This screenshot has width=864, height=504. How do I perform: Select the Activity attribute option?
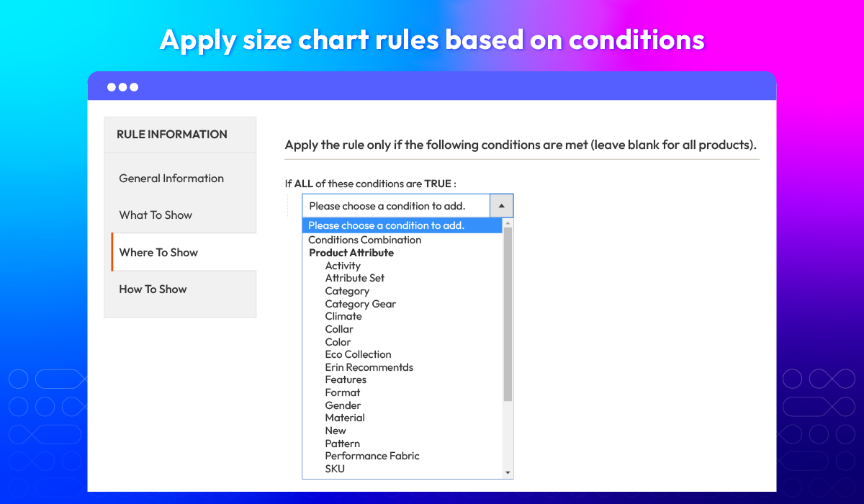(x=343, y=266)
